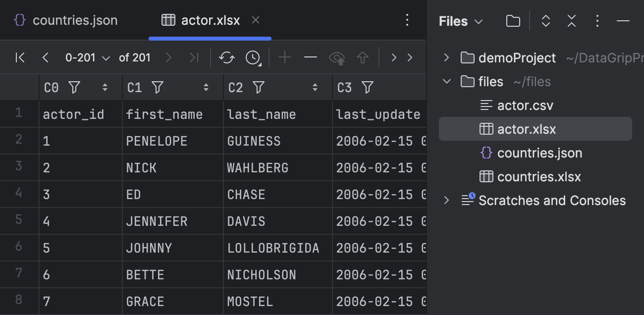
Task: Click the actor_id cell
Action: tap(81, 114)
